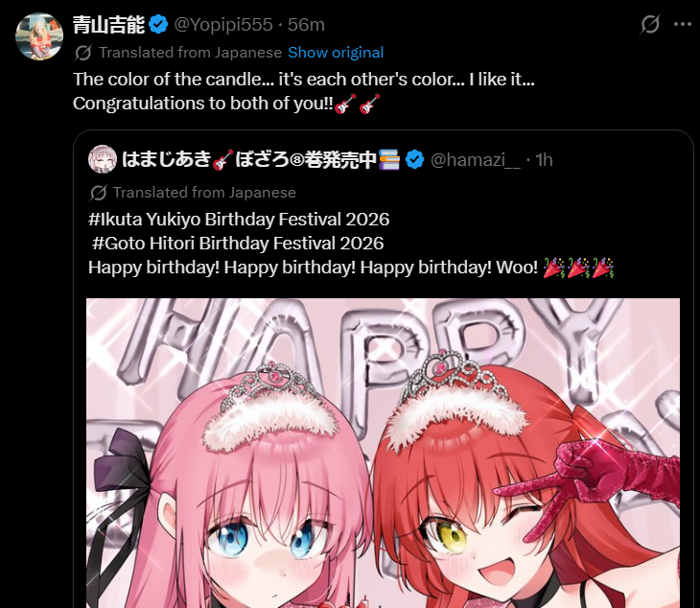Click the 56m post timestamp
Screen dimensions: 700x608
coord(306,25)
